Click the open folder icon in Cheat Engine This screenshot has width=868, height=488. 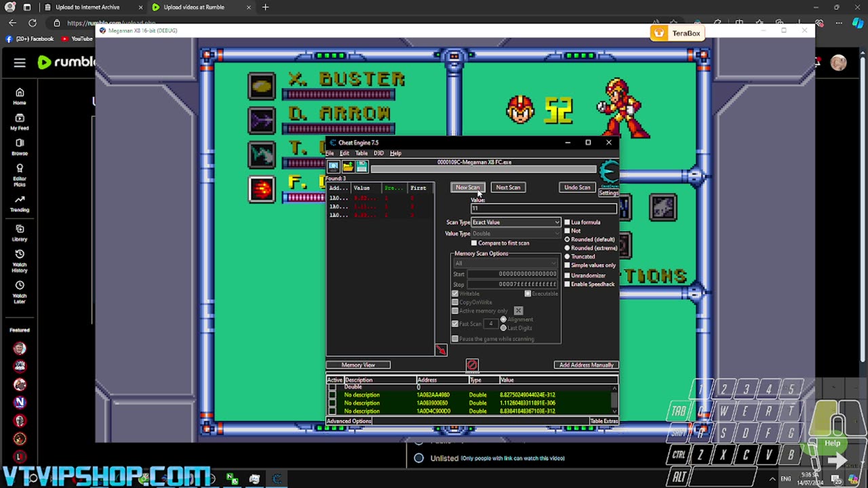pos(347,167)
